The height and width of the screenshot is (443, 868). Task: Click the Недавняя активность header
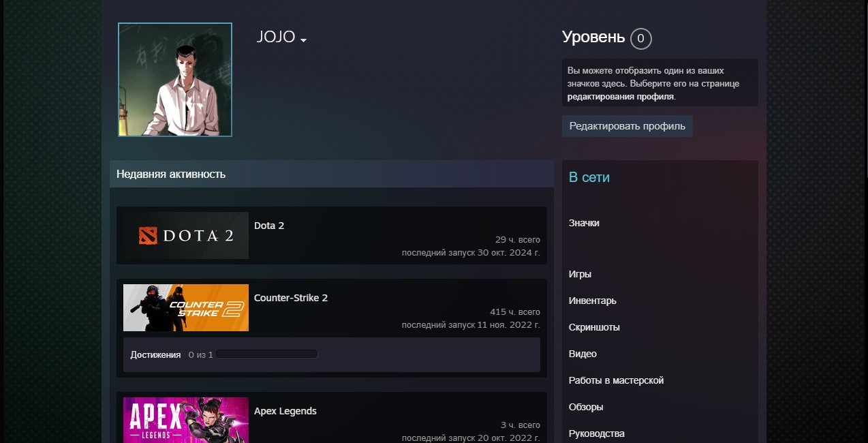tap(332, 174)
